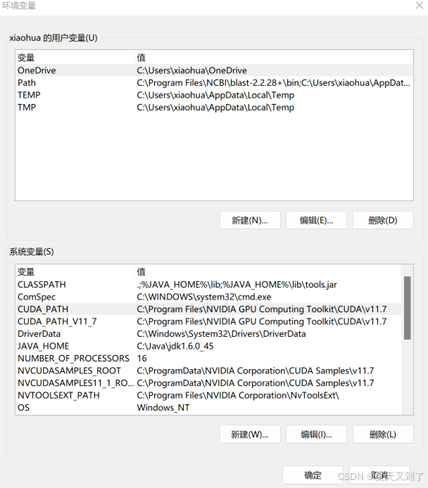Click the 值 column header in user variables

click(141, 58)
